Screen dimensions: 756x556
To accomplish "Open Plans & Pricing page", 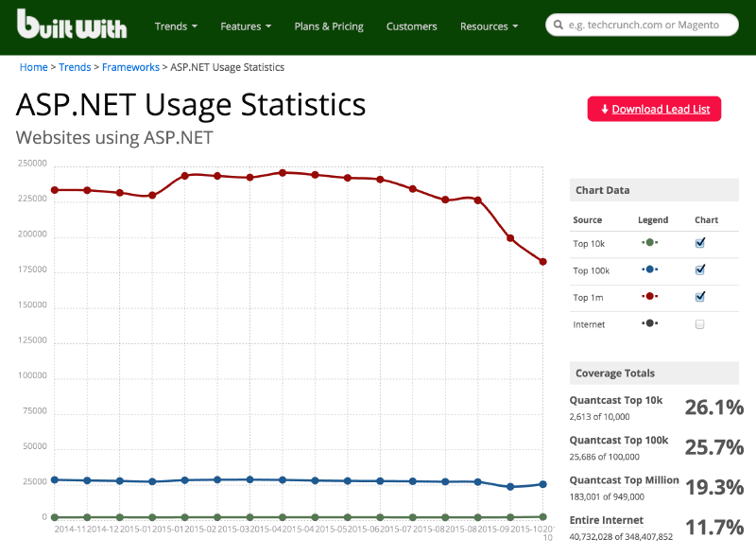I will pos(329,26).
